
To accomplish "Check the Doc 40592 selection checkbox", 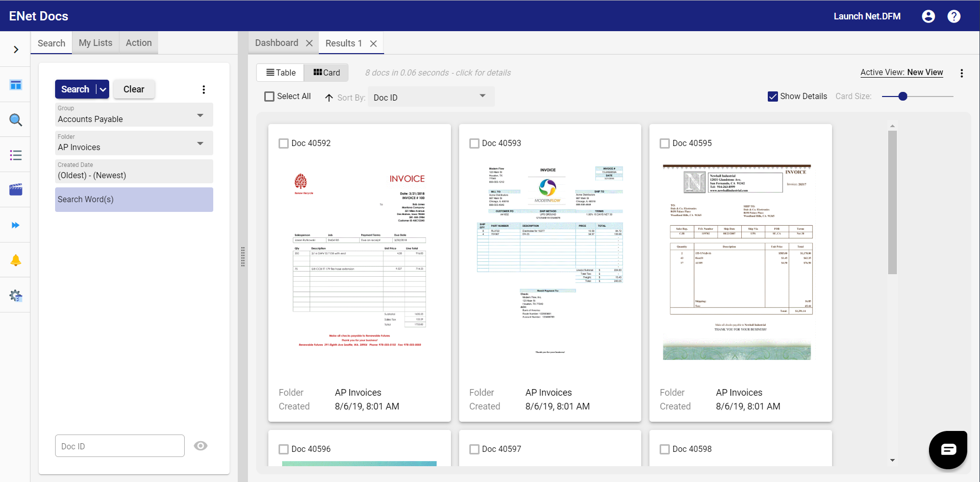I will point(284,143).
